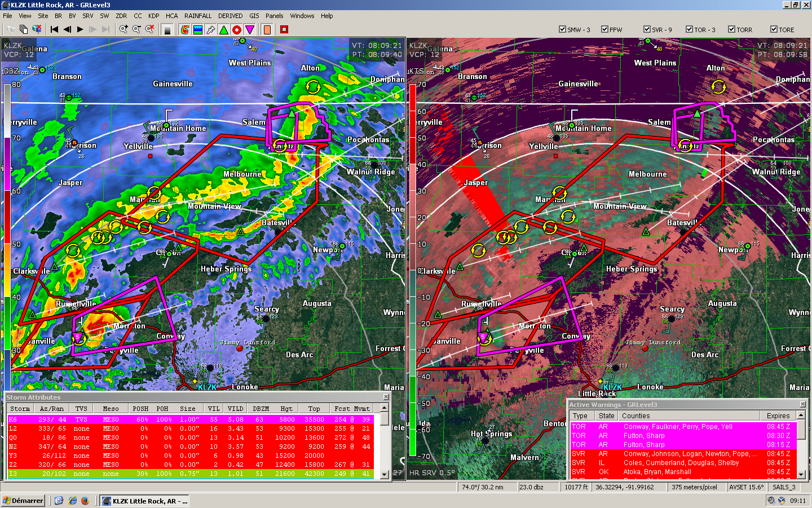Click the rainbow radar color icon
Viewport: 812px width, 508px height.
pyautogui.click(x=184, y=29)
